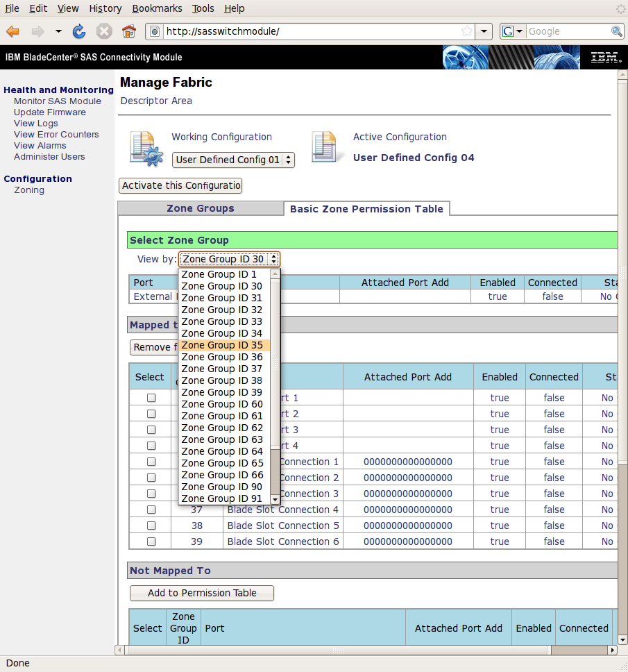Pick Zone Group ID 39 option
This screenshot has height=672, width=628.
coord(226,392)
